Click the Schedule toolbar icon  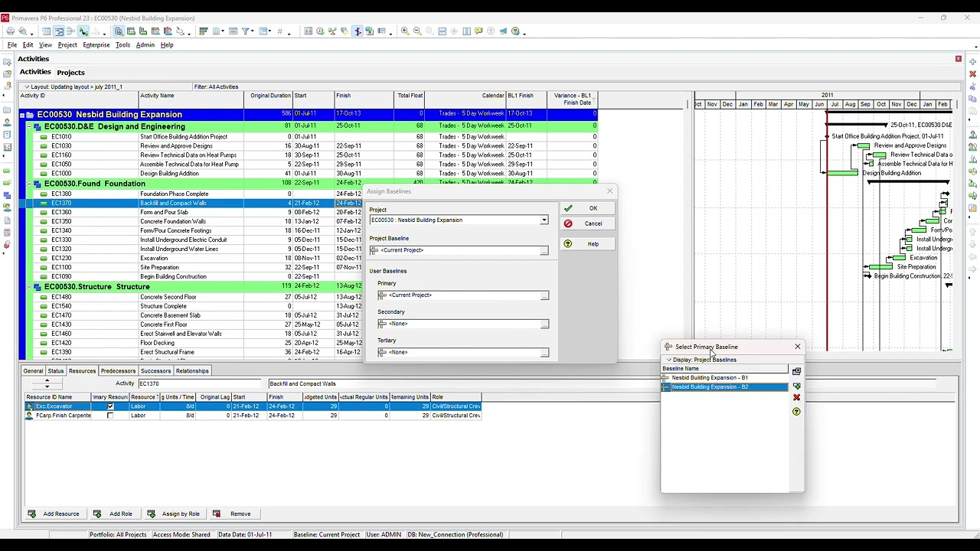320,31
